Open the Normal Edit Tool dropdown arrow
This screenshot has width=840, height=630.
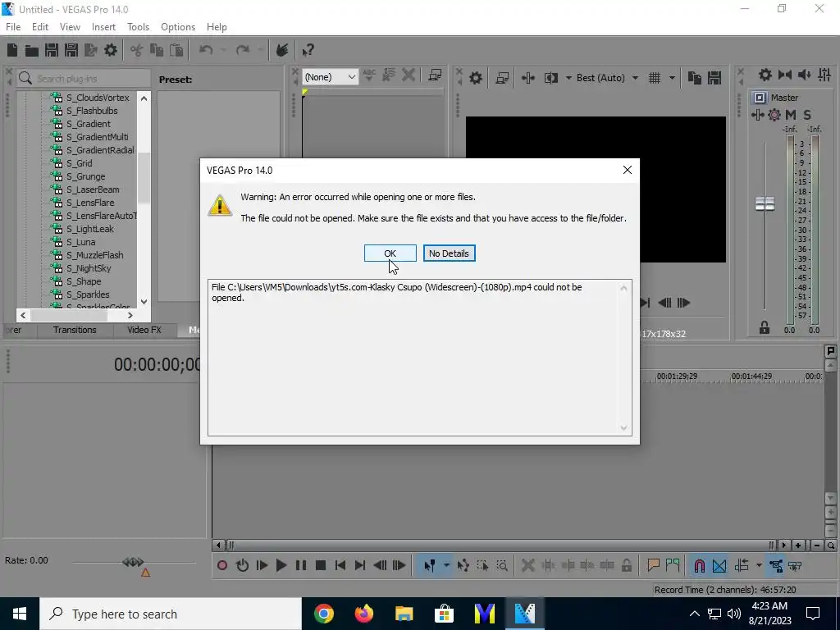446,565
